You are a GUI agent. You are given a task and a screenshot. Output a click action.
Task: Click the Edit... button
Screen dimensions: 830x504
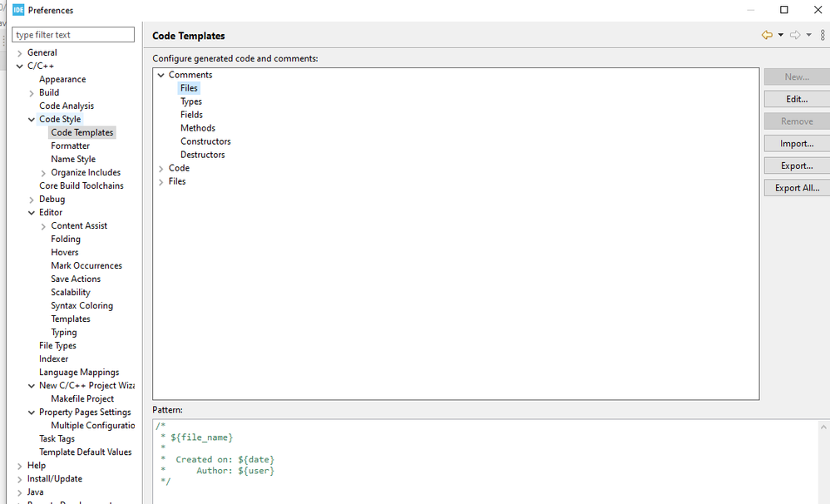797,99
